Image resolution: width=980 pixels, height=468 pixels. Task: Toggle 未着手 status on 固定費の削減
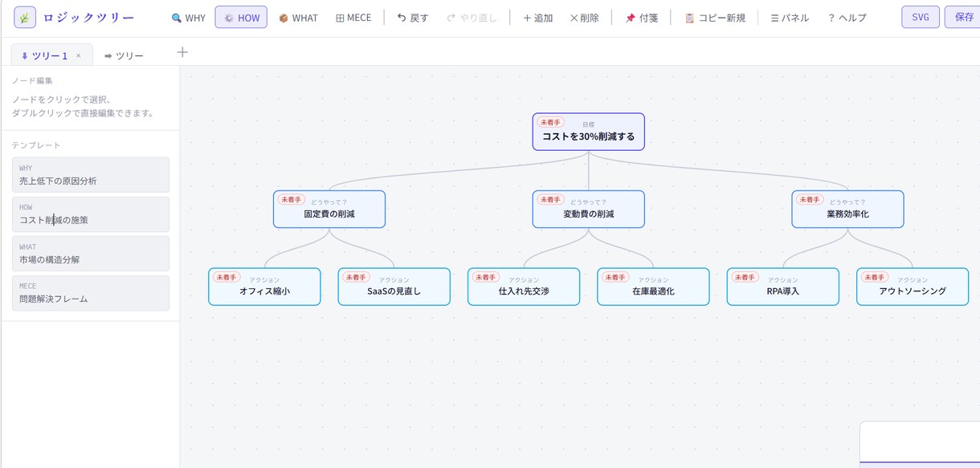[x=291, y=200]
